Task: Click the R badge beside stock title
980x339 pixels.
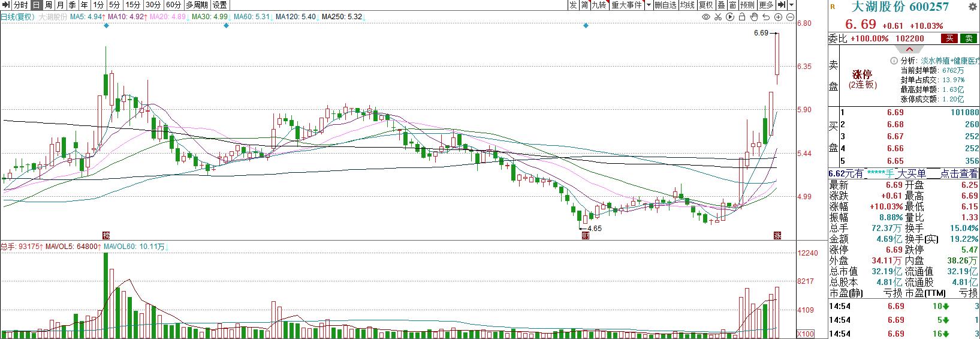Action: coord(833,7)
